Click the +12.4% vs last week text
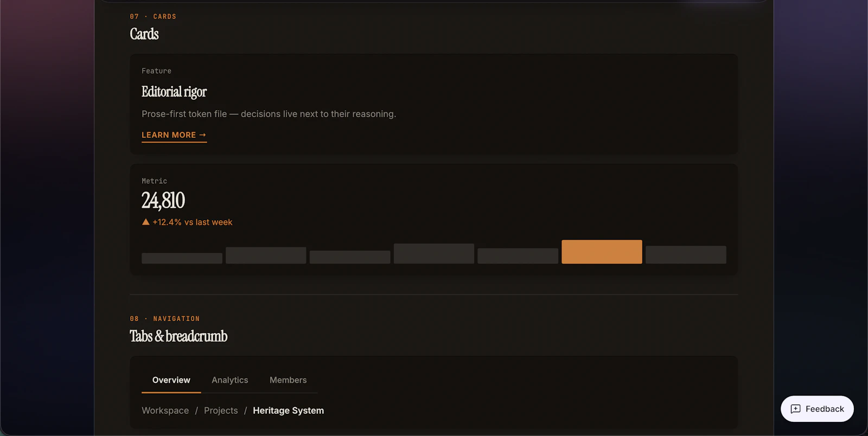This screenshot has width=868, height=436. tap(193, 222)
